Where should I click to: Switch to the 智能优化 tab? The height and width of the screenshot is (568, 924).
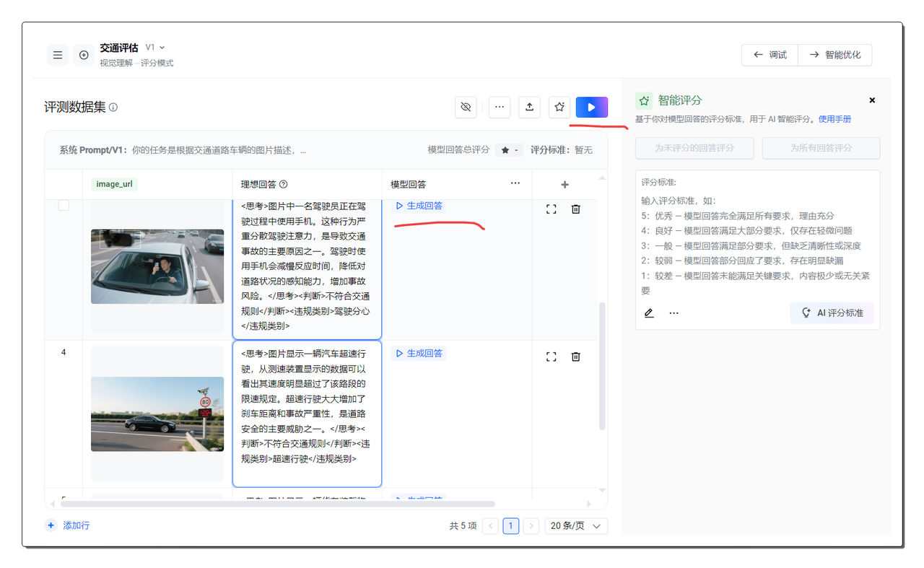pos(834,55)
